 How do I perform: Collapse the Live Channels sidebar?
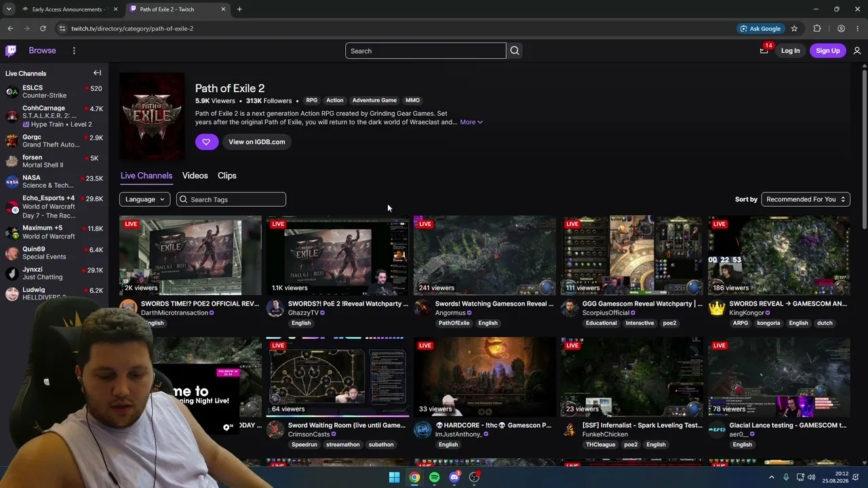(x=97, y=73)
